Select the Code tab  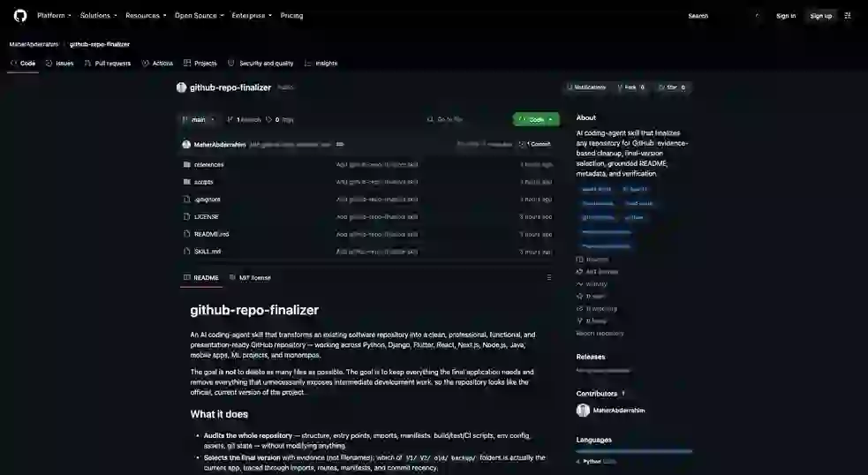[23, 63]
